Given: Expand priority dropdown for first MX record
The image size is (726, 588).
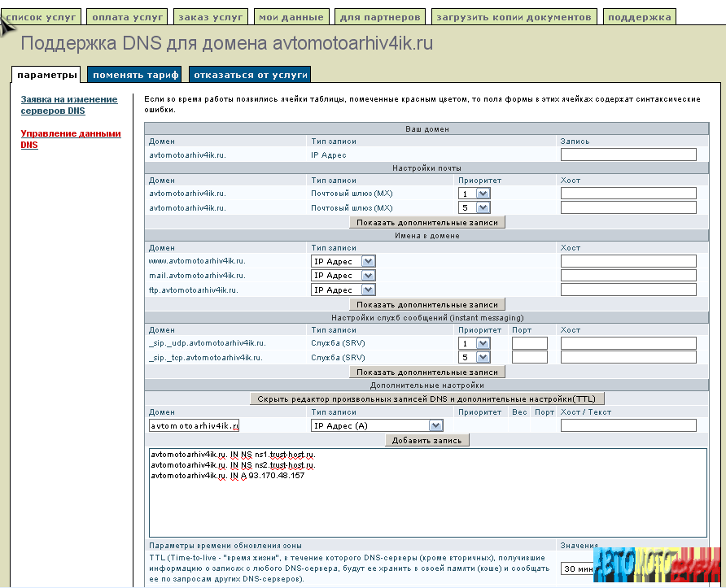Looking at the screenshot, I should [x=483, y=194].
